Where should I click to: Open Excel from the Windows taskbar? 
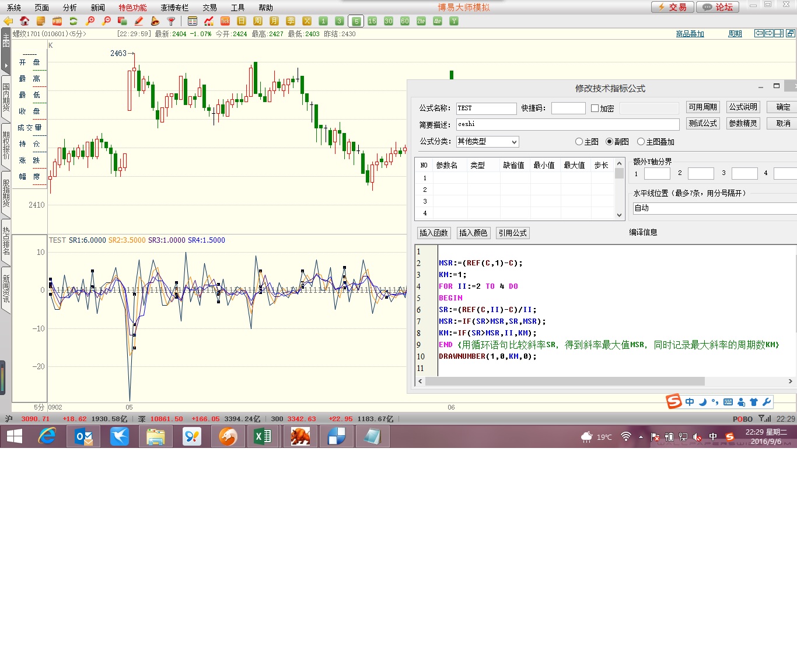click(x=263, y=436)
